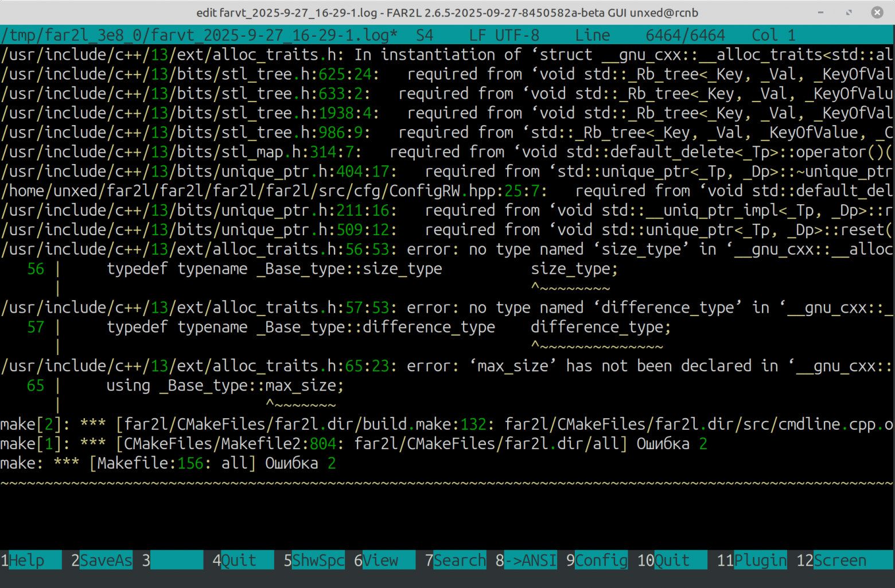Click the 1 Help function key button

pyautogui.click(x=31, y=560)
